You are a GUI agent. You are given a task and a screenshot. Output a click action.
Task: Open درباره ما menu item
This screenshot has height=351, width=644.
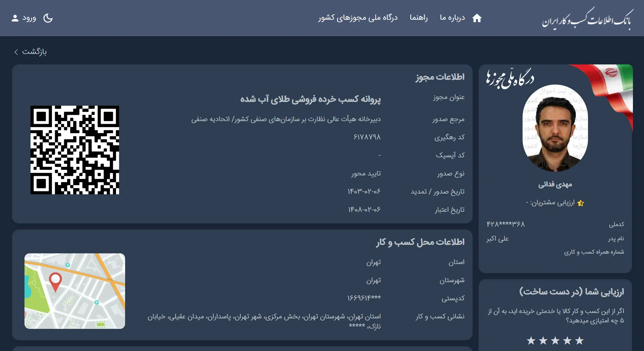(x=452, y=18)
